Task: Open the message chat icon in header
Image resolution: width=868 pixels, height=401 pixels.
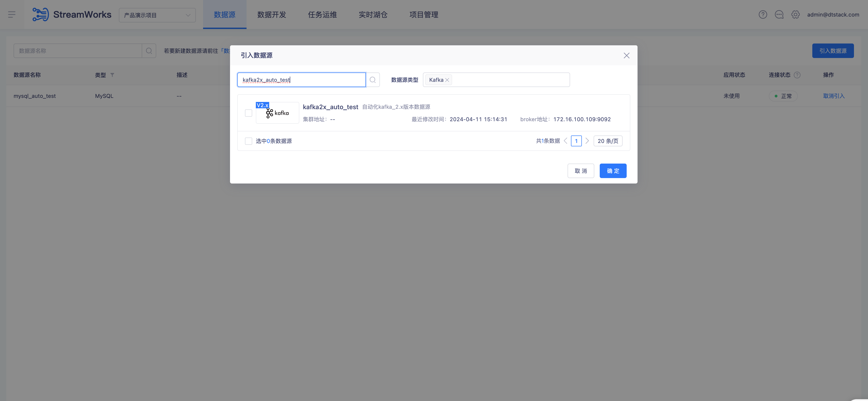Action: (x=779, y=14)
